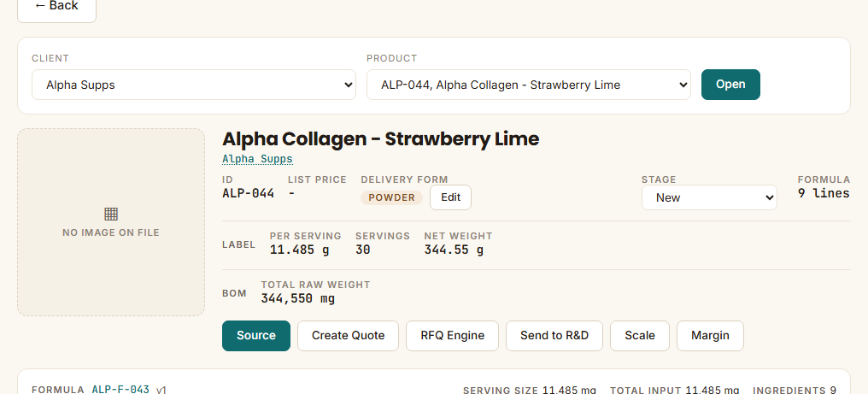
Task: Click the POWDER delivery form badge
Action: (x=391, y=197)
